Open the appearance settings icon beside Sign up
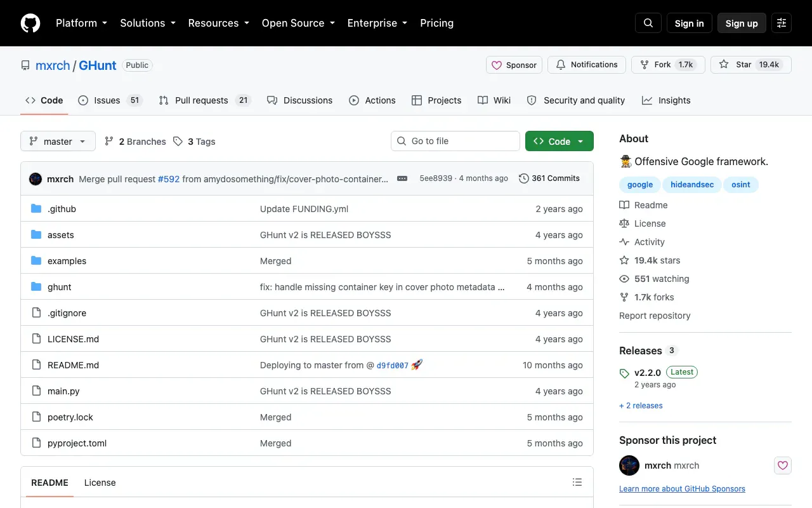812x508 pixels. coord(782,23)
